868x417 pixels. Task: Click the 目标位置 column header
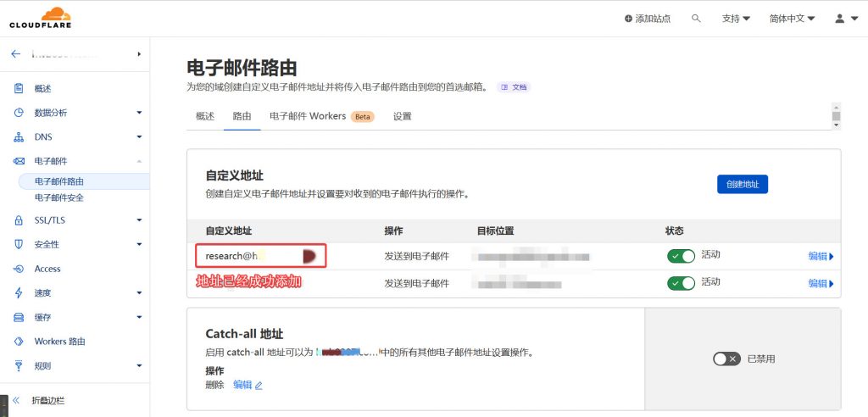coord(495,231)
